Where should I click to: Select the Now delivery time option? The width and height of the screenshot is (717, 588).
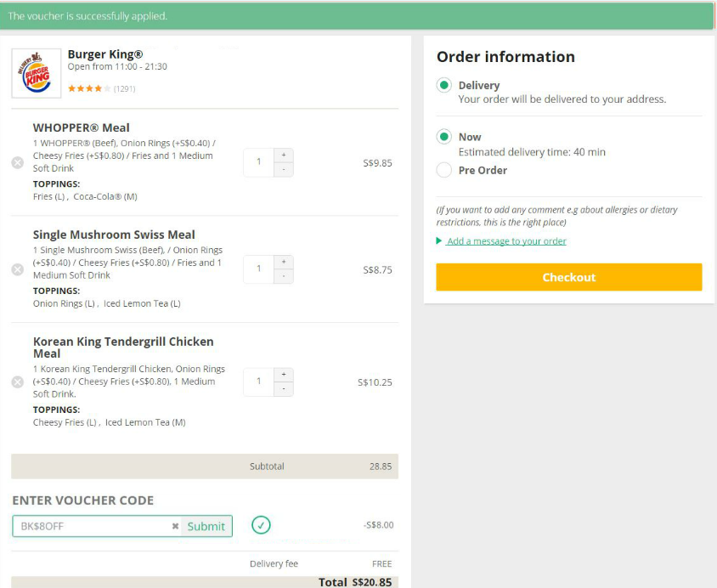tap(444, 136)
